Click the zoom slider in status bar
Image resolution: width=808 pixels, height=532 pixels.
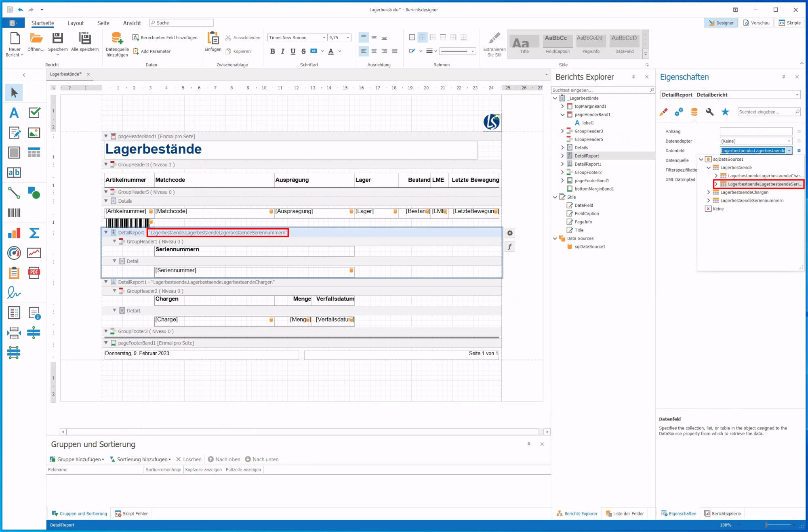766,525
